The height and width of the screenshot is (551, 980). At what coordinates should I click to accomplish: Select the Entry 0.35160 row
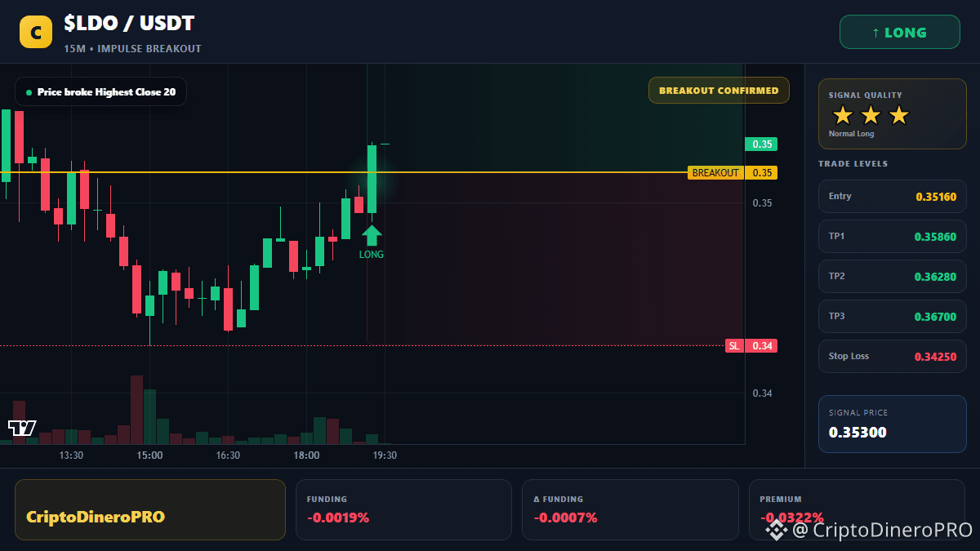click(x=893, y=196)
